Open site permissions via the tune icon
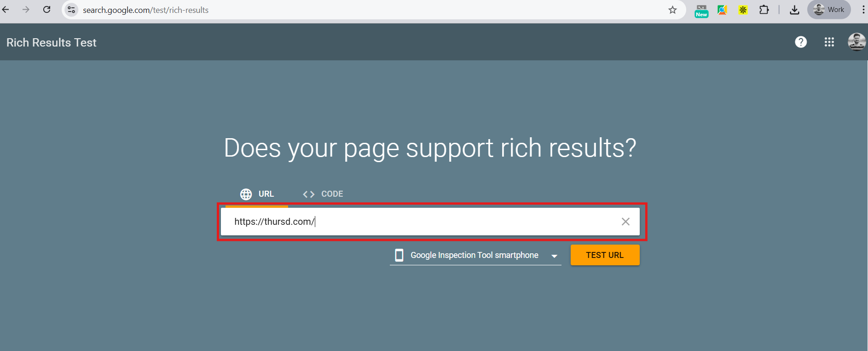This screenshot has width=868, height=351. (x=71, y=10)
